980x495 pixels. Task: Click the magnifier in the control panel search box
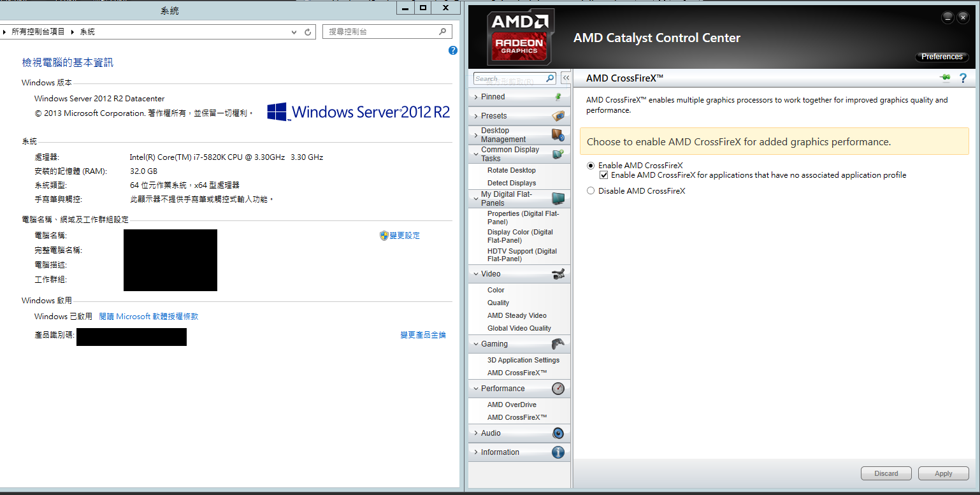(443, 31)
